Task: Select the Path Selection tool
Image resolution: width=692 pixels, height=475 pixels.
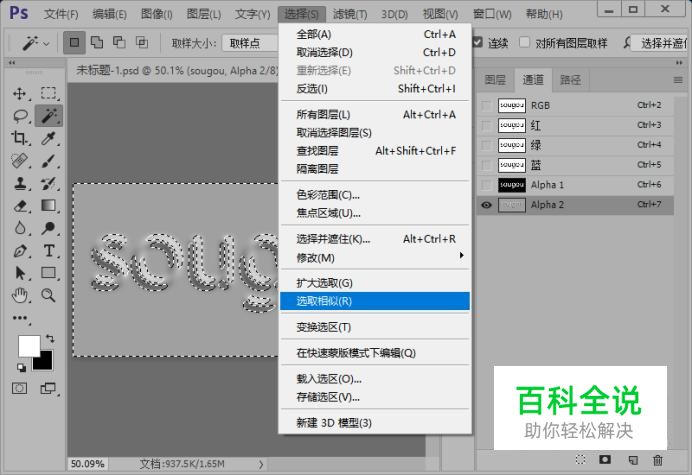Action: pos(19,273)
